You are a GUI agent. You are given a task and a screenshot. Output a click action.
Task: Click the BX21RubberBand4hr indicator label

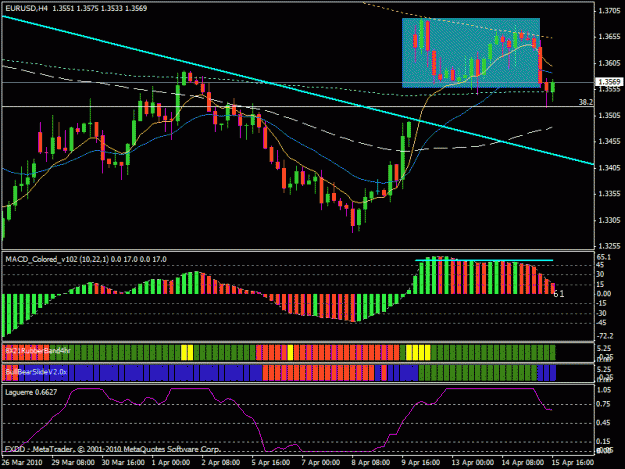tap(37, 351)
